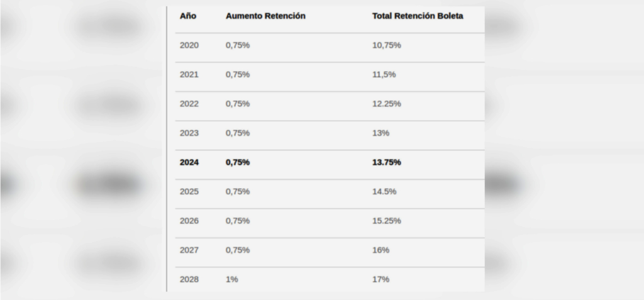
Task: Click the Aumento Retención column header
Action: (265, 16)
